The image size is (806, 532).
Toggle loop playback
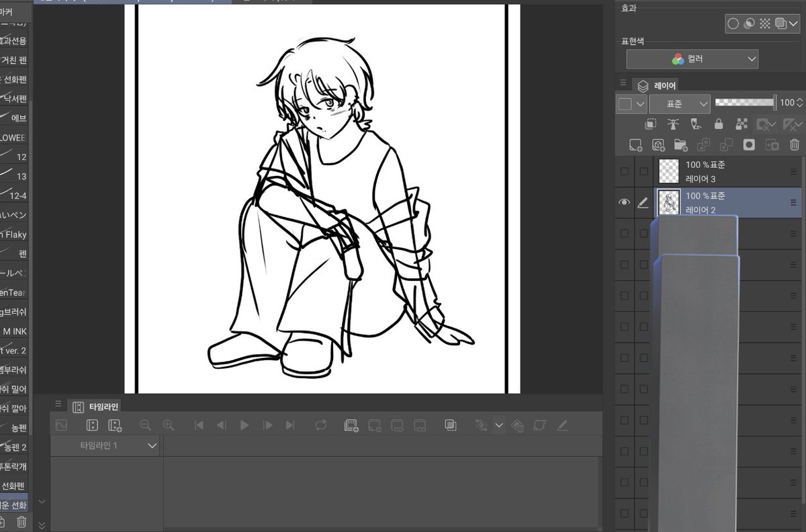(x=320, y=425)
